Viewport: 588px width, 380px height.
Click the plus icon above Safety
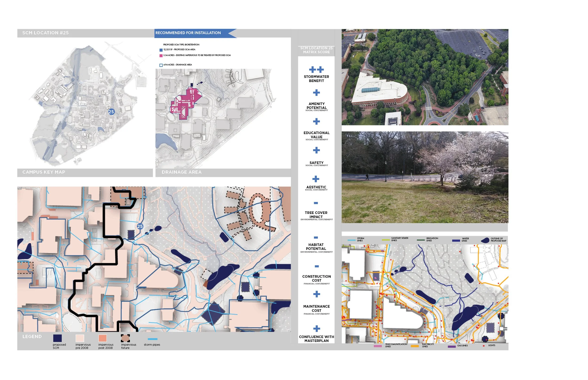(x=316, y=150)
